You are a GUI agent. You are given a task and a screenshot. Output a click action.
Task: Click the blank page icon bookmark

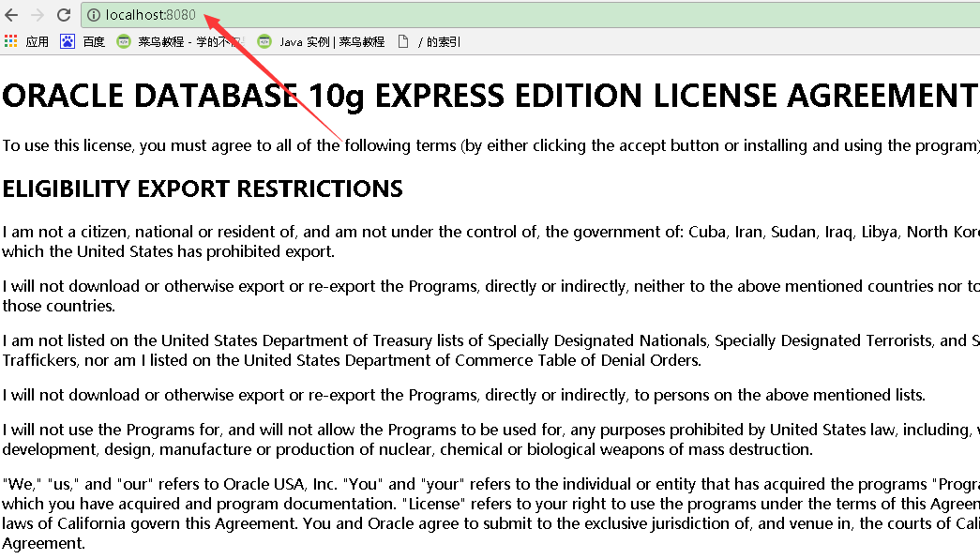point(403,41)
